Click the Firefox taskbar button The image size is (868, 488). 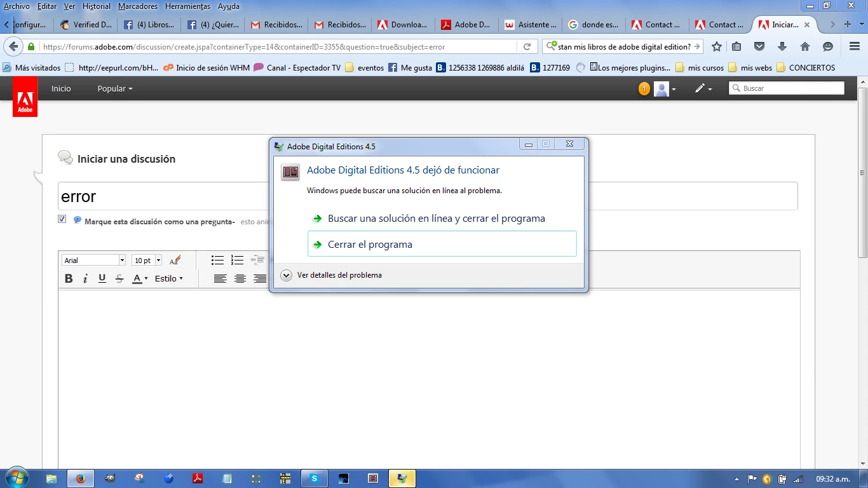click(x=81, y=478)
